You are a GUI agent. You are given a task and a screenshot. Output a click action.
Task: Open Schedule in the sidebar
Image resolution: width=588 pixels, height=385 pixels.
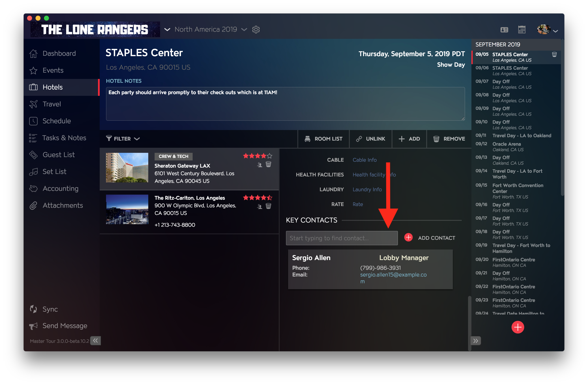[57, 121]
